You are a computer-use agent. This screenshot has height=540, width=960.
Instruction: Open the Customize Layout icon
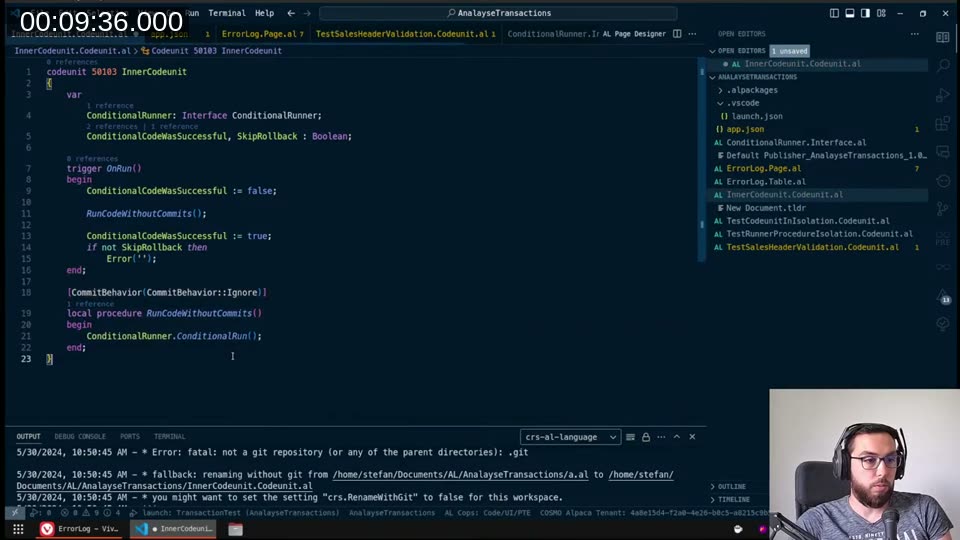point(881,13)
